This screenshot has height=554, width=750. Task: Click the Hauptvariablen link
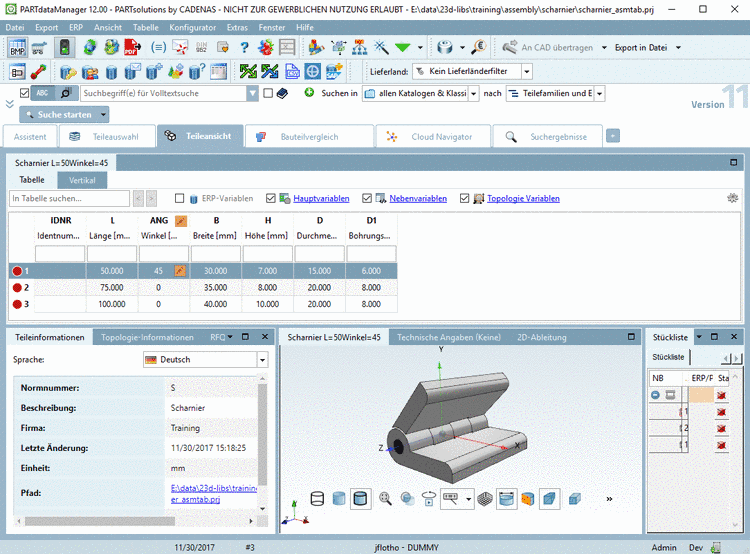click(x=321, y=198)
